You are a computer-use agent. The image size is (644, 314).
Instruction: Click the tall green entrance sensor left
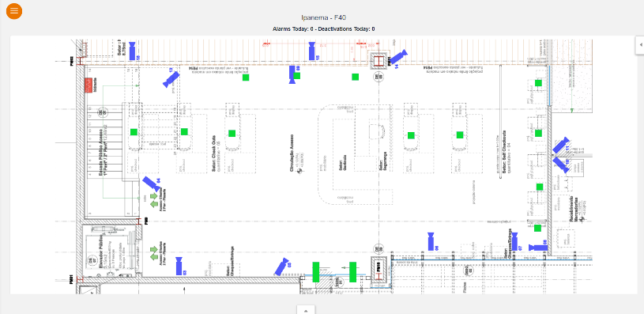click(316, 272)
